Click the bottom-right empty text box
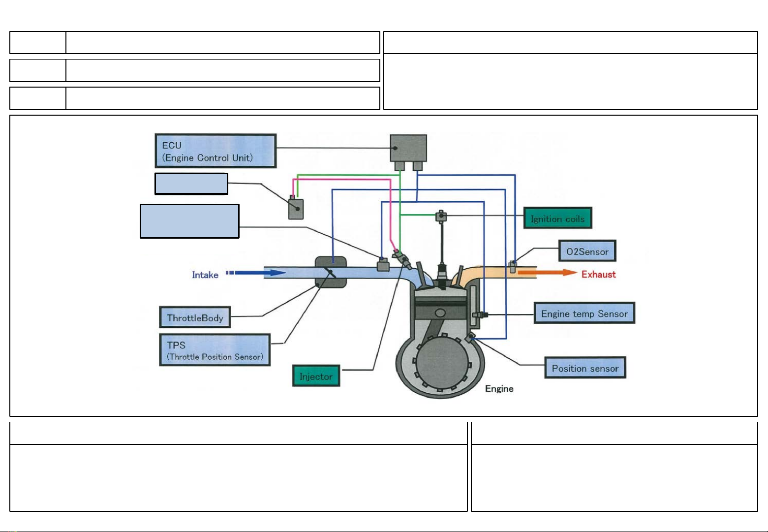Screen dimensions: 768x532 [x=614, y=478]
